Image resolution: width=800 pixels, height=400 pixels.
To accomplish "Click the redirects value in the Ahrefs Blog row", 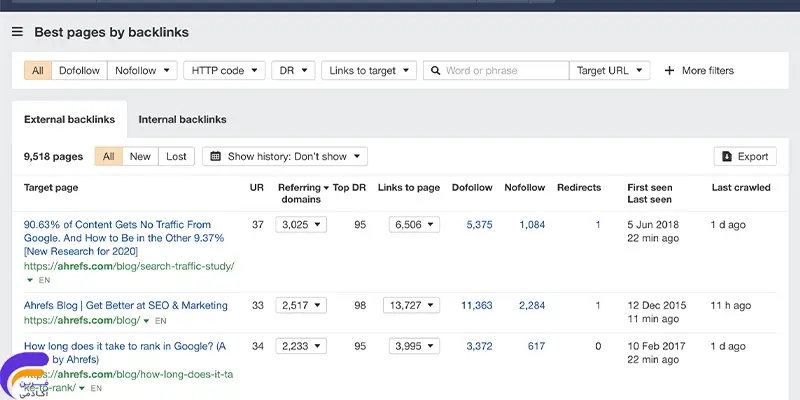I will pyautogui.click(x=598, y=306).
